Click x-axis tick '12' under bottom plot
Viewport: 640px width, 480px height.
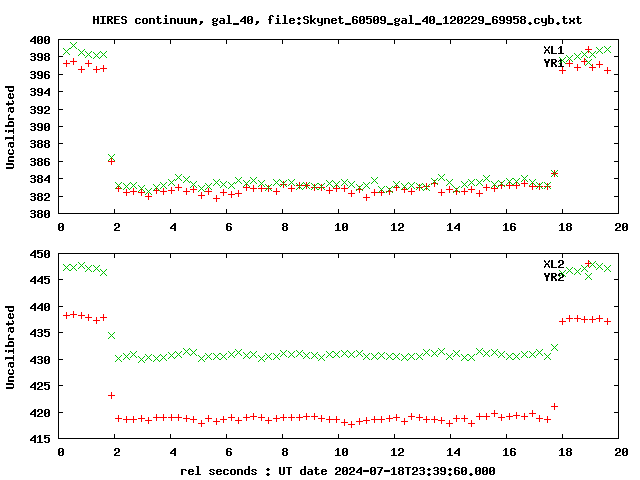pos(397,452)
